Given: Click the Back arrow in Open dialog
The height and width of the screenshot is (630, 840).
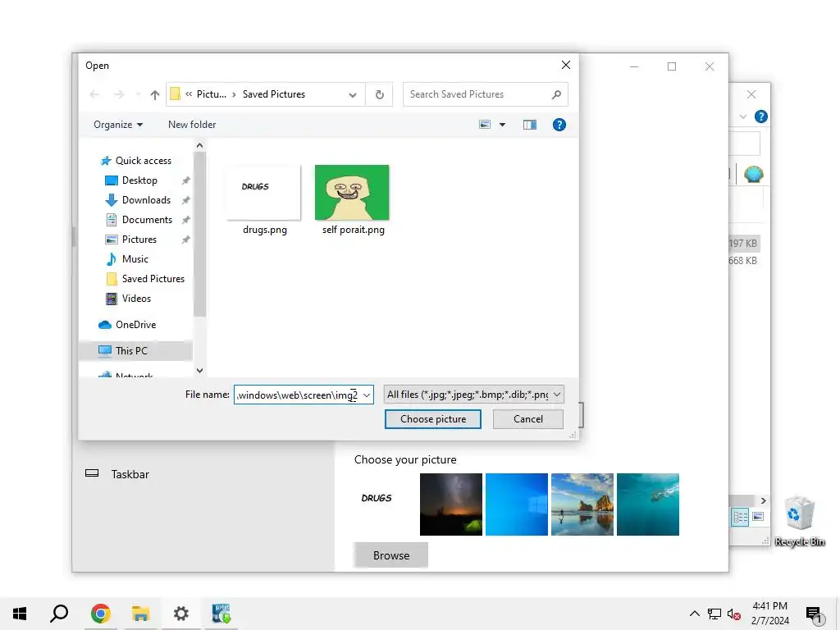Looking at the screenshot, I should pos(95,95).
